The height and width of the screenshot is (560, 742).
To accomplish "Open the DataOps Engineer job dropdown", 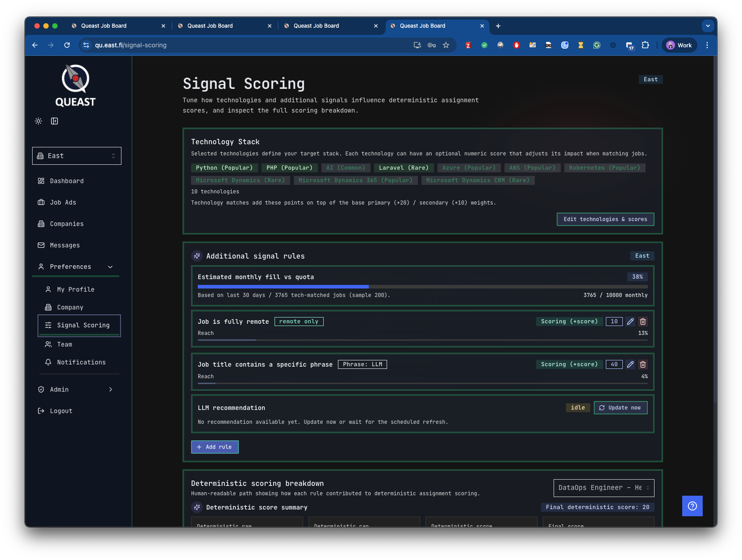I will pyautogui.click(x=604, y=488).
